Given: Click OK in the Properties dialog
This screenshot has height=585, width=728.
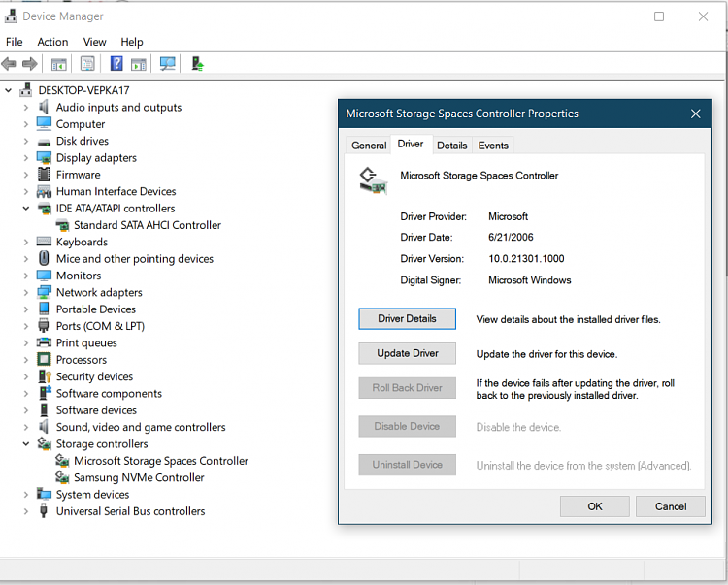Looking at the screenshot, I should tap(595, 506).
